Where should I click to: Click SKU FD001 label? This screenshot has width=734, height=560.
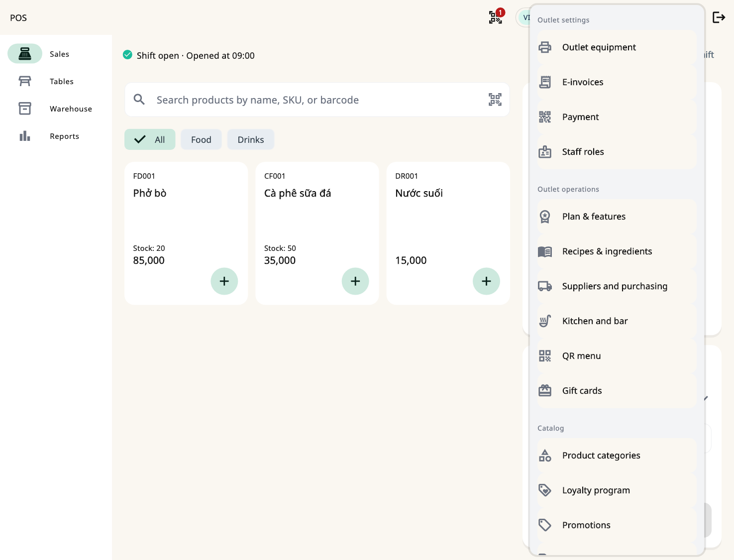click(x=144, y=176)
